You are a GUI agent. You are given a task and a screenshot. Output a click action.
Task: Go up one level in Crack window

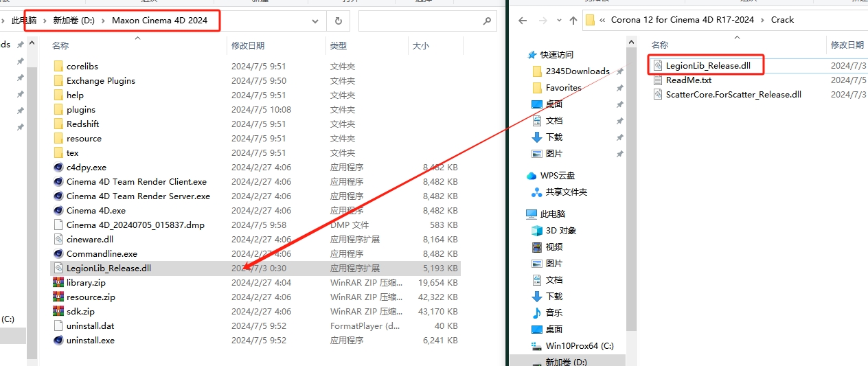[573, 21]
